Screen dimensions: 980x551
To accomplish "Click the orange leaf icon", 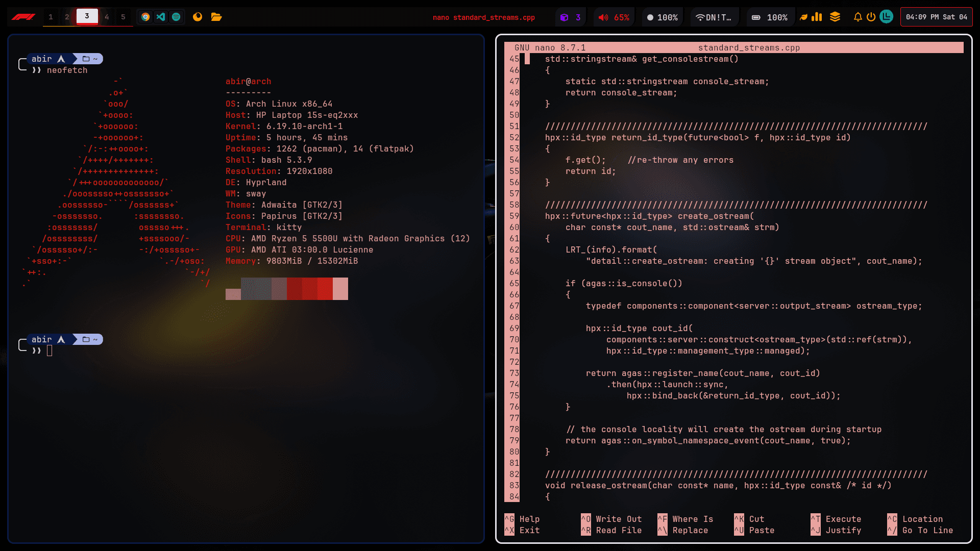I will [803, 17].
